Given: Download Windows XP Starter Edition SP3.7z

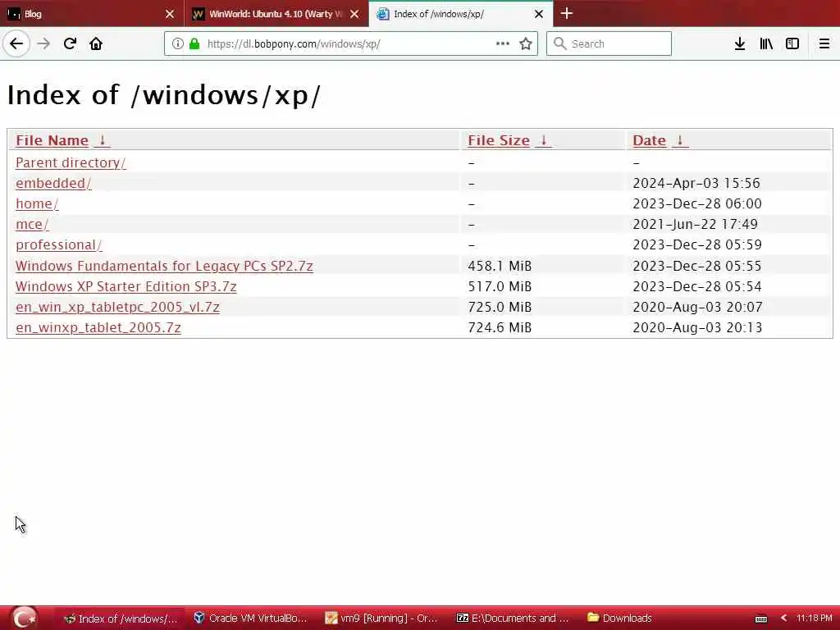Looking at the screenshot, I should [126, 286].
